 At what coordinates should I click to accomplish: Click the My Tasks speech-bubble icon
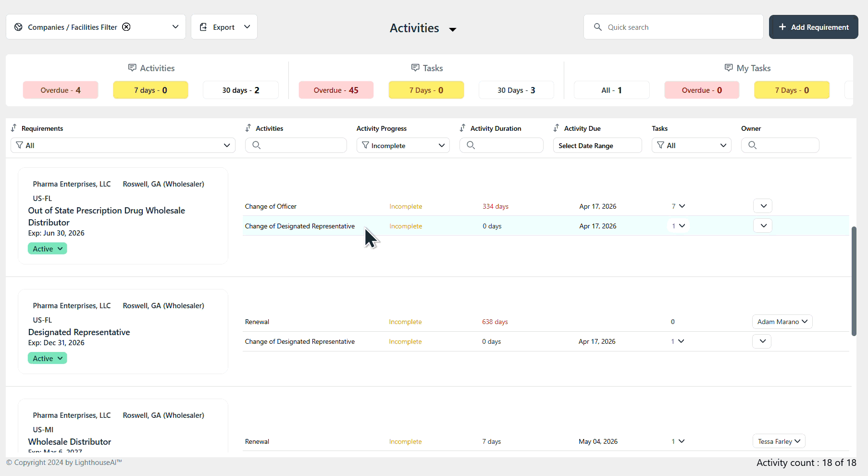[729, 68]
